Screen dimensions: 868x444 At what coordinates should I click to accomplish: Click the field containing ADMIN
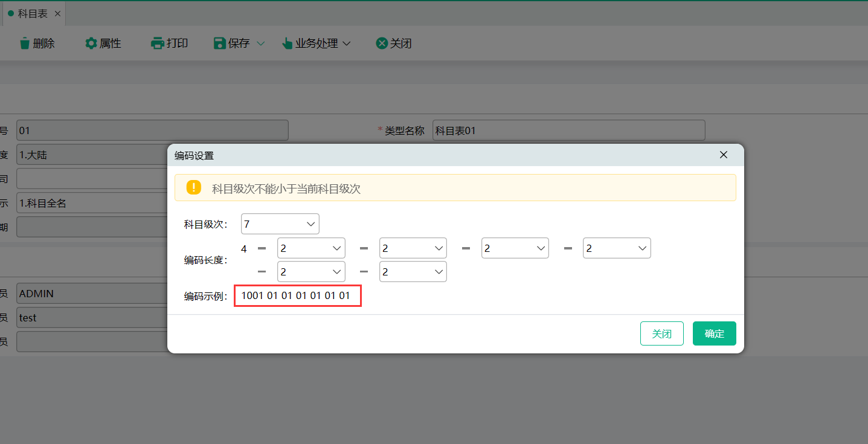tap(92, 294)
